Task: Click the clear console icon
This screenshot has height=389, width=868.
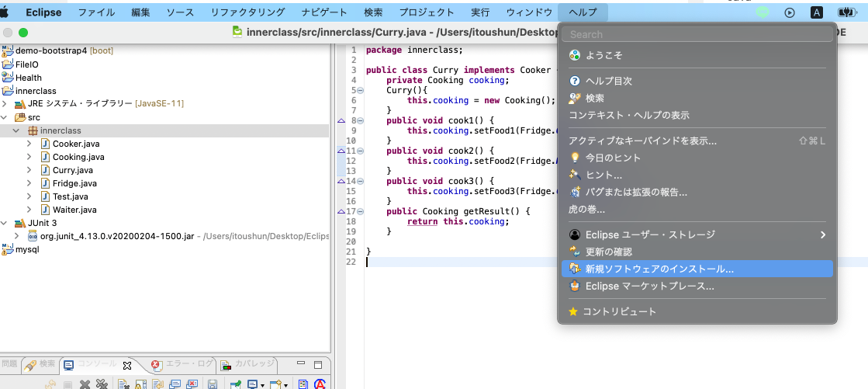Action: click(x=123, y=384)
